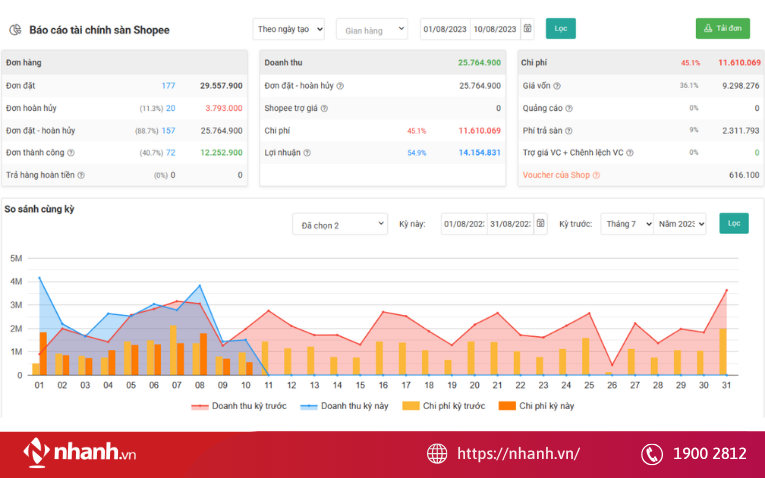The image size is (765, 478).
Task: Click day 26 label on chart axis
Action: [x=612, y=385]
